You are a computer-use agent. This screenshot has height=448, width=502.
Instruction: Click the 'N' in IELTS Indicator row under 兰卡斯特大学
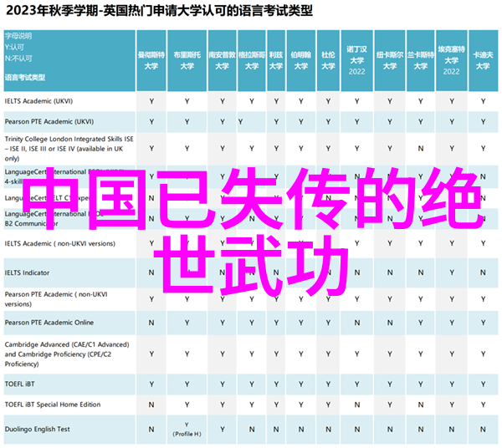421,272
